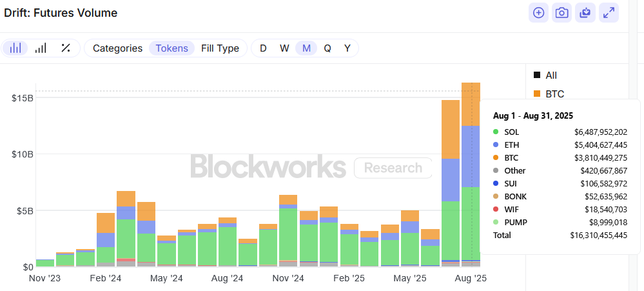Viewport: 644px width, 291px height.
Task: Click the PUMP label in tooltip
Action: click(516, 223)
